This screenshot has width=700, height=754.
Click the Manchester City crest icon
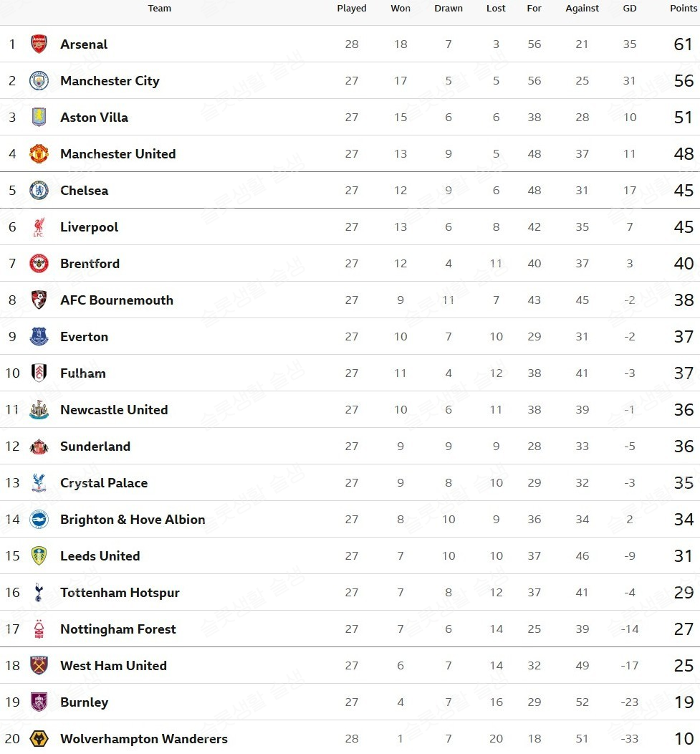click(39, 81)
